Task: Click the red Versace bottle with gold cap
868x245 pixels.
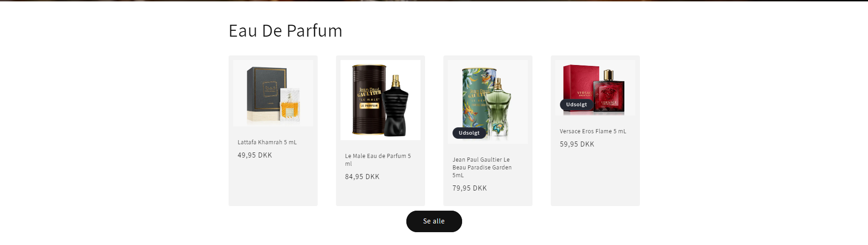Action: [609, 92]
